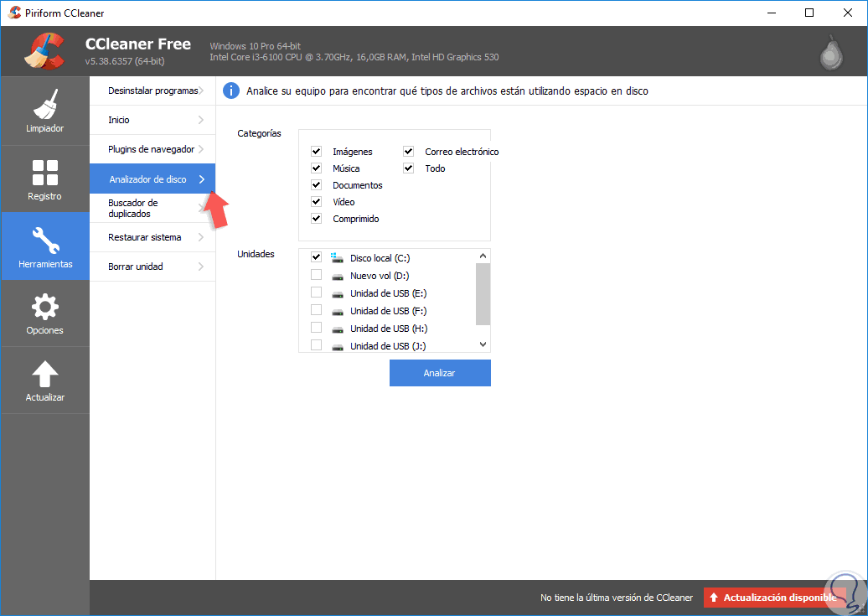The image size is (868, 616).
Task: Click the Unidad de USB (J:) drive icon
Action: pos(337,347)
